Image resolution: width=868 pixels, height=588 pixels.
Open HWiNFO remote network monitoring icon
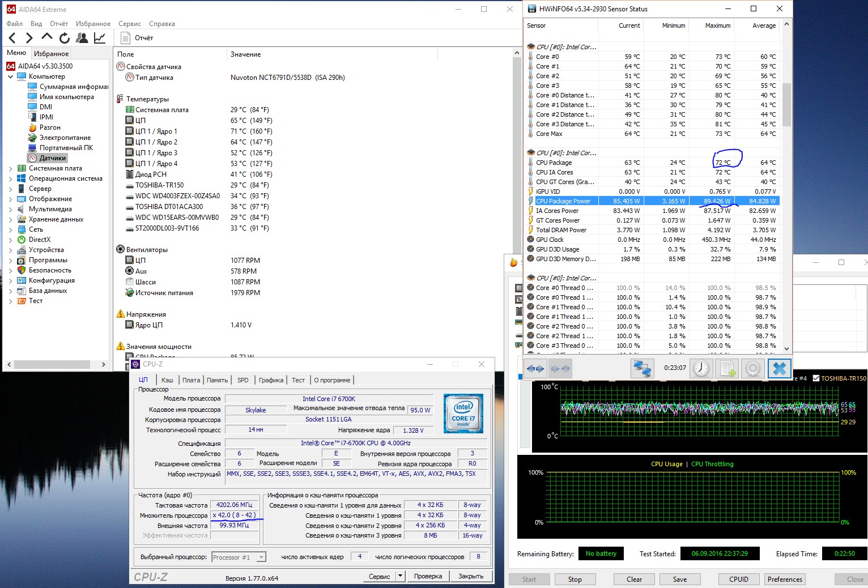click(642, 368)
